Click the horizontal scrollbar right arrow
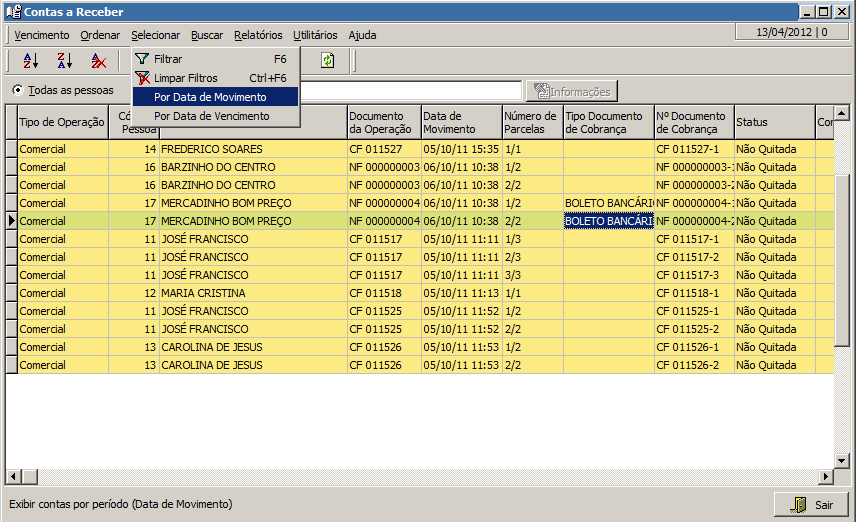Screen dimensions: 857x523 coord(826,476)
